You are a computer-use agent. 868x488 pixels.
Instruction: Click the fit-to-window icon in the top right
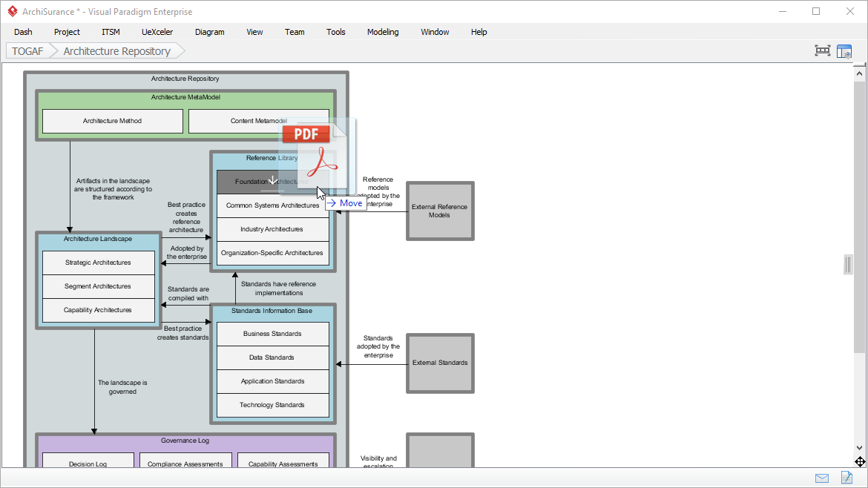(x=823, y=51)
